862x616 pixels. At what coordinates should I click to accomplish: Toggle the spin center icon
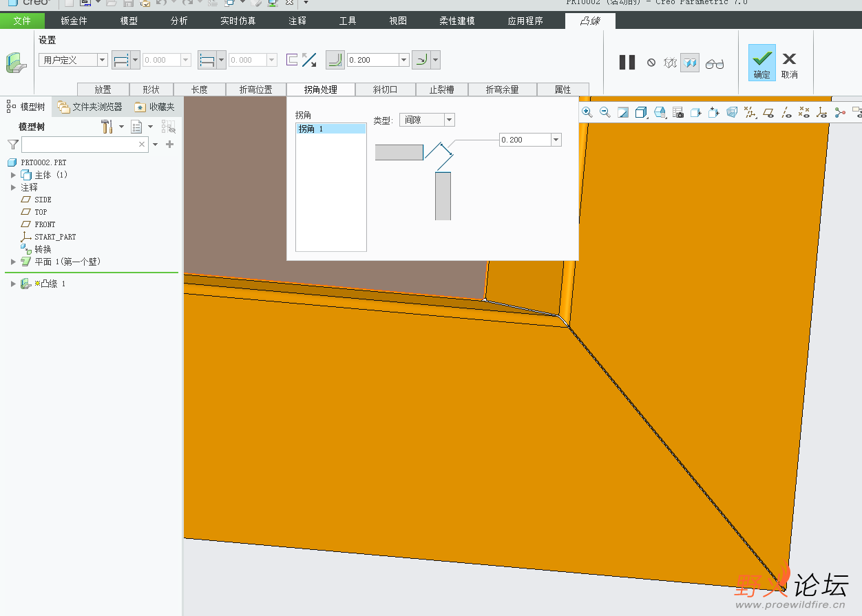pos(840,112)
